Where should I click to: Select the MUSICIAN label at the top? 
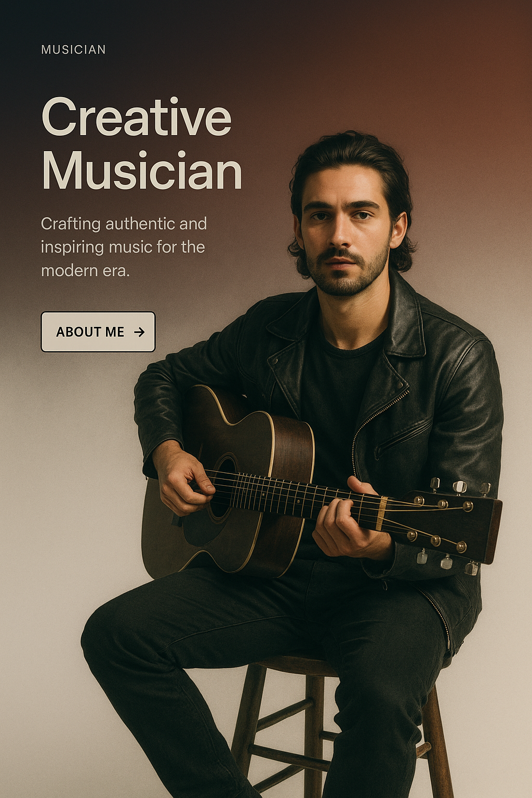click(73, 50)
